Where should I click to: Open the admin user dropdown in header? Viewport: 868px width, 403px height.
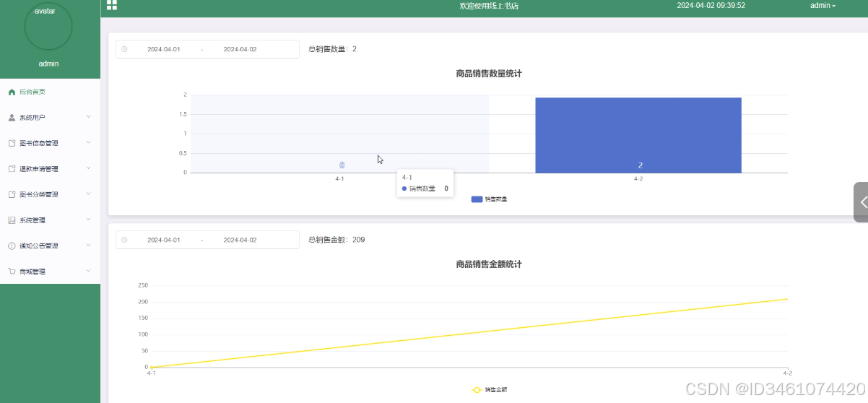tap(823, 5)
